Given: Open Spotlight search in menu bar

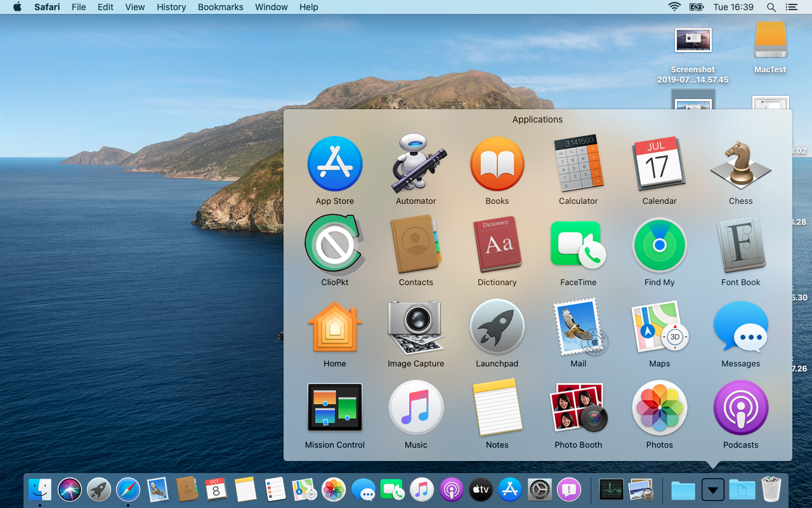Looking at the screenshot, I should click(771, 7).
